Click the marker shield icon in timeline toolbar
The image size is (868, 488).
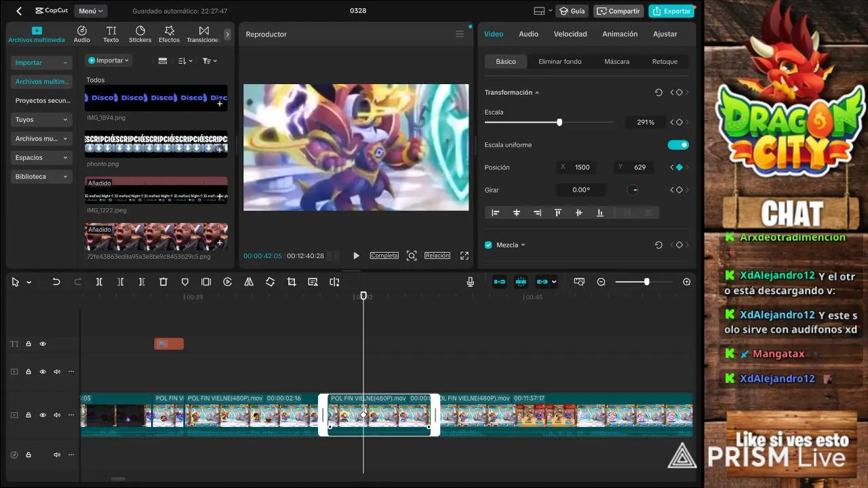click(185, 282)
